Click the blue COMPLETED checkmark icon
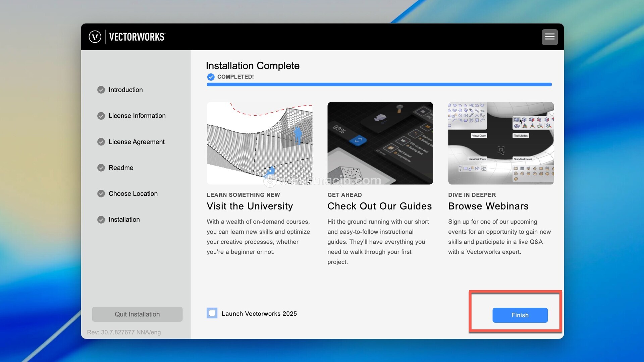Image resolution: width=644 pixels, height=362 pixels. tap(211, 77)
